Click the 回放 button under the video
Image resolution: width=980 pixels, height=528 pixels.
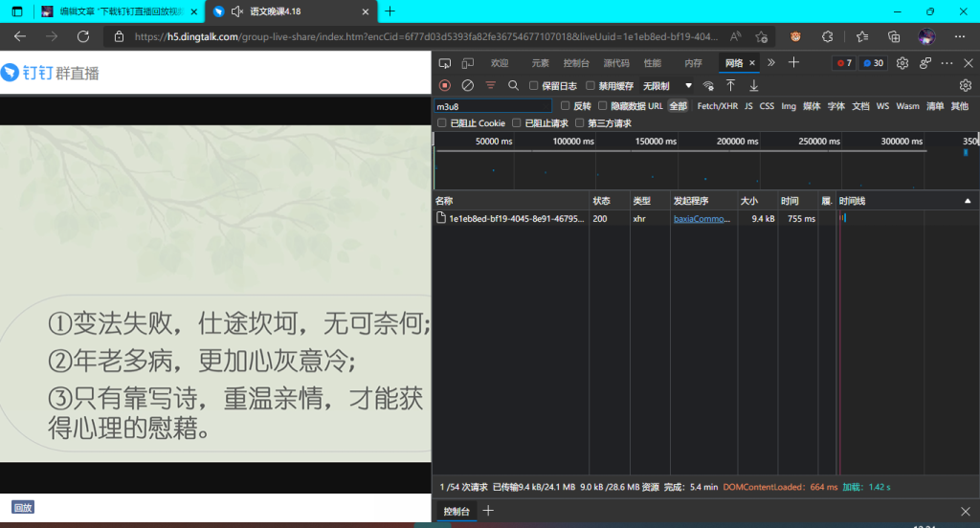(22, 507)
